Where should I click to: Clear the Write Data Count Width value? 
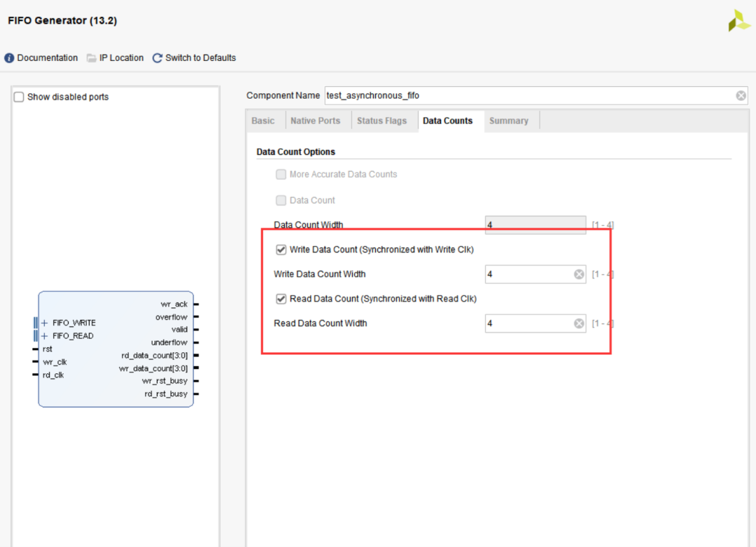coord(579,275)
